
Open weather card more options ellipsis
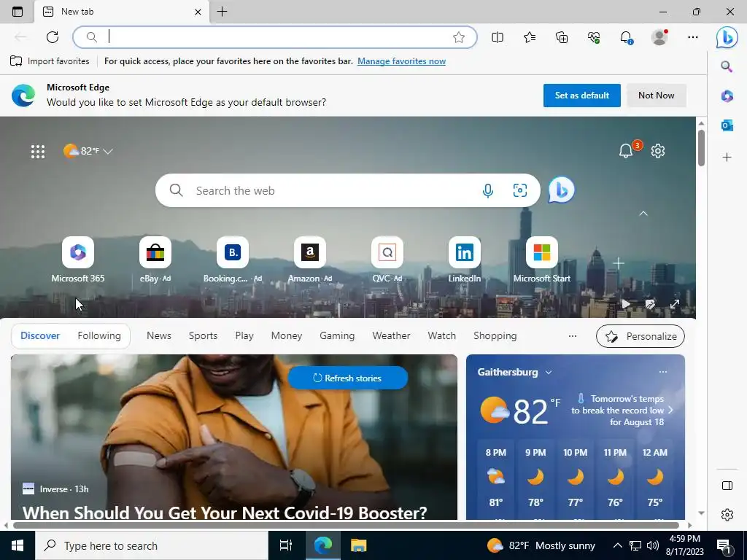662,372
